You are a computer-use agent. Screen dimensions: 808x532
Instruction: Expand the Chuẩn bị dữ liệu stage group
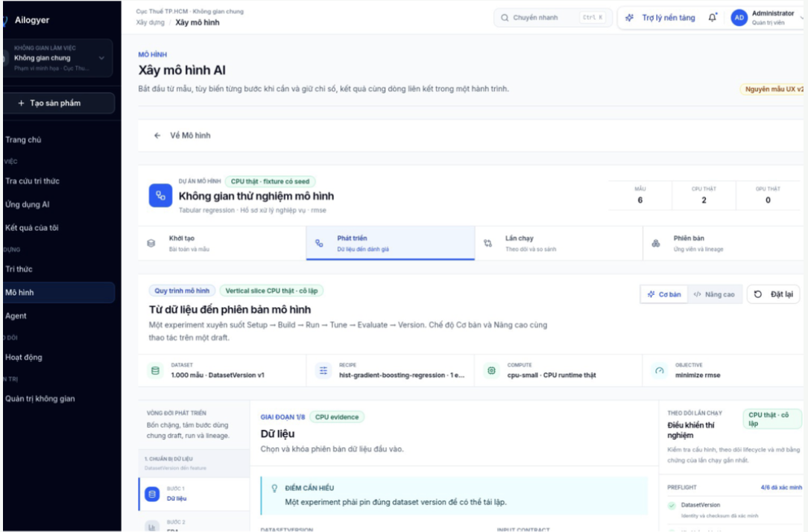point(195,463)
